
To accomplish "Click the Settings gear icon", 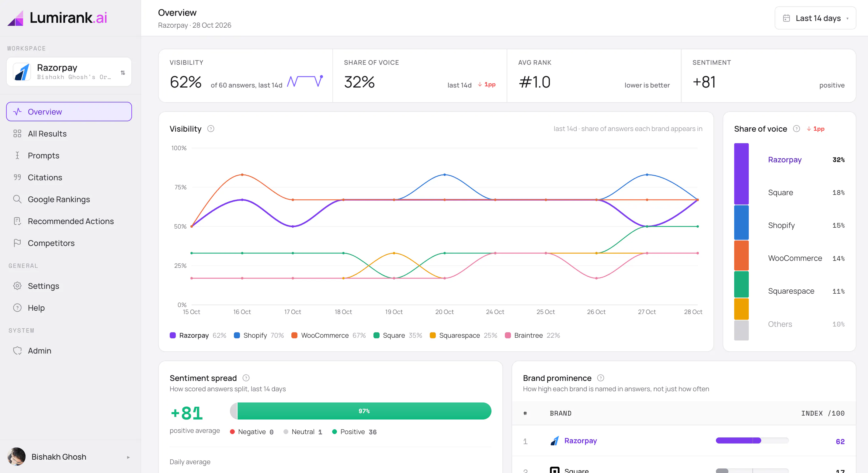I will (x=17, y=286).
